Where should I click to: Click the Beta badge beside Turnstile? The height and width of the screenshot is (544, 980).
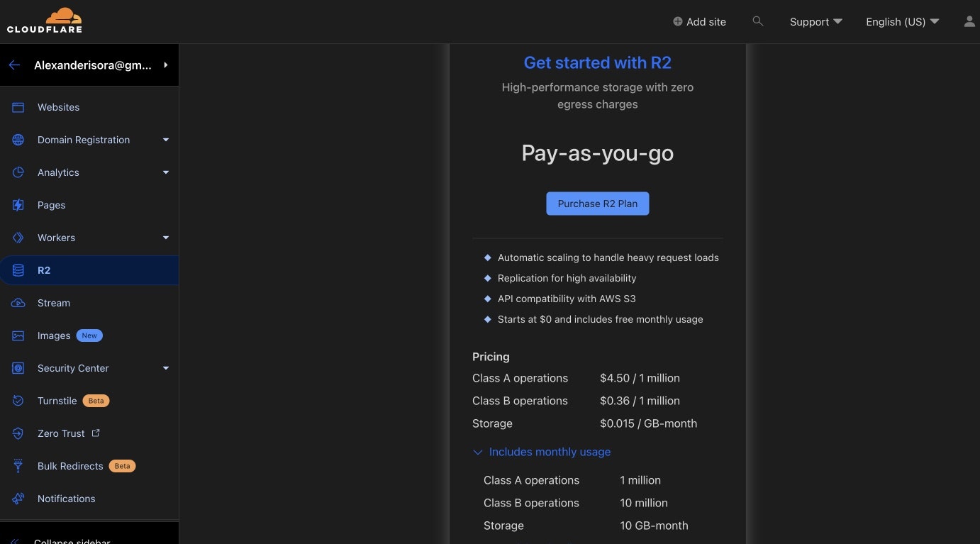pyautogui.click(x=96, y=401)
